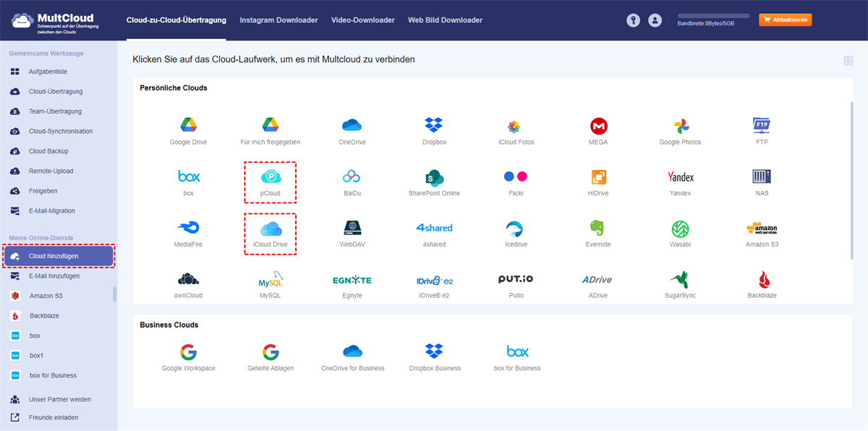Open Remote-Upload
The height and width of the screenshot is (431, 868).
(x=51, y=171)
